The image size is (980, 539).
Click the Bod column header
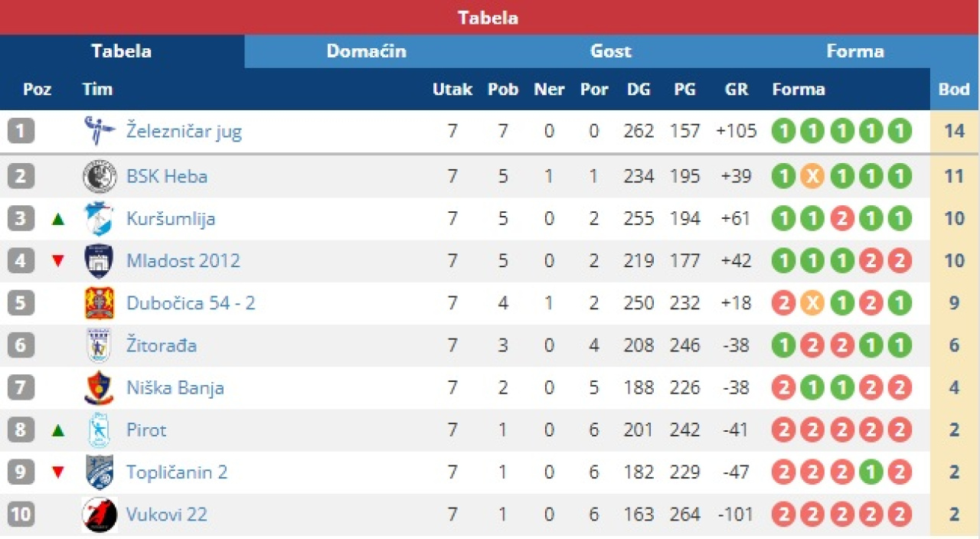(x=954, y=90)
